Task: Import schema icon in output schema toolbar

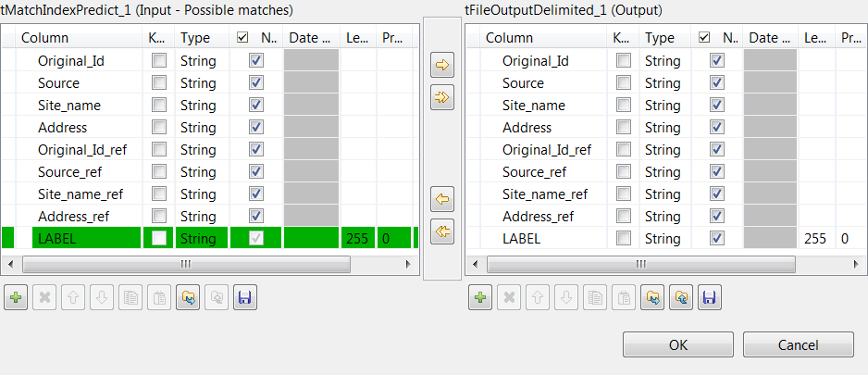Action: click(x=652, y=298)
